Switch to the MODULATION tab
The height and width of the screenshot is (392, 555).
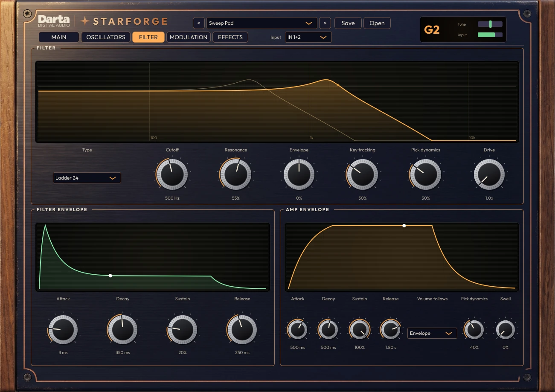(189, 37)
